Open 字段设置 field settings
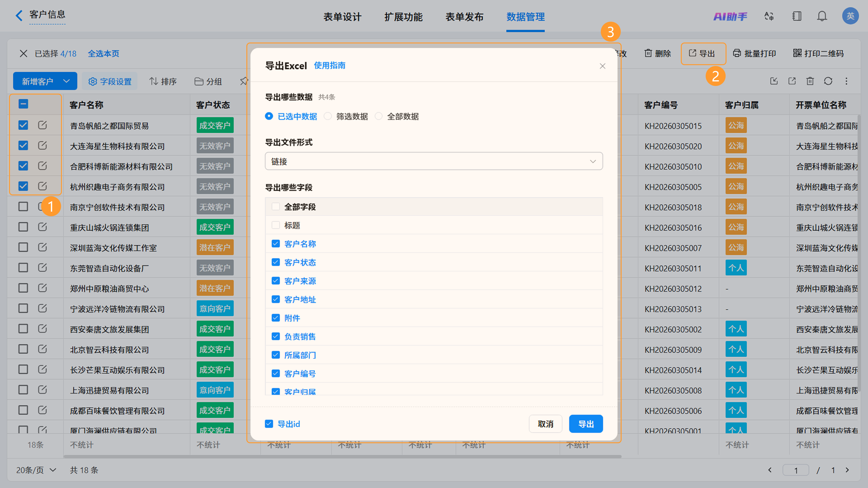The image size is (868, 488). [x=110, y=81]
